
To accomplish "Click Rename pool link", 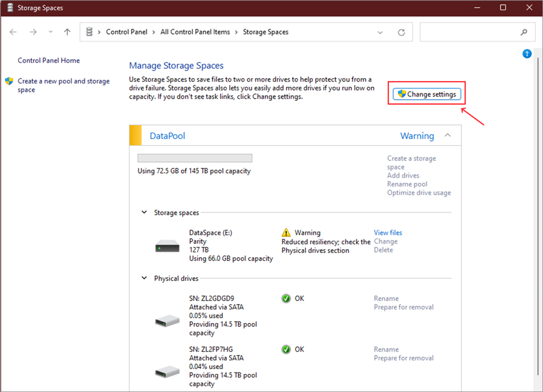I will click(x=407, y=184).
